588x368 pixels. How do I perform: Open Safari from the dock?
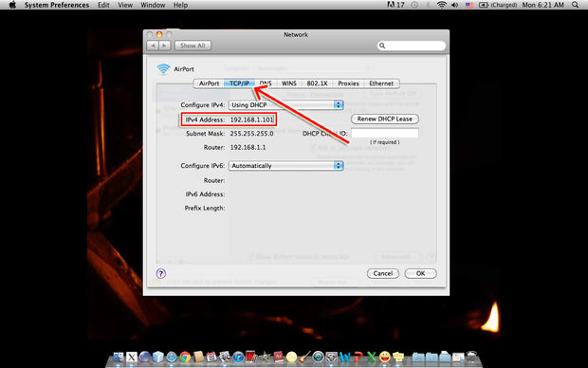[x=172, y=357]
